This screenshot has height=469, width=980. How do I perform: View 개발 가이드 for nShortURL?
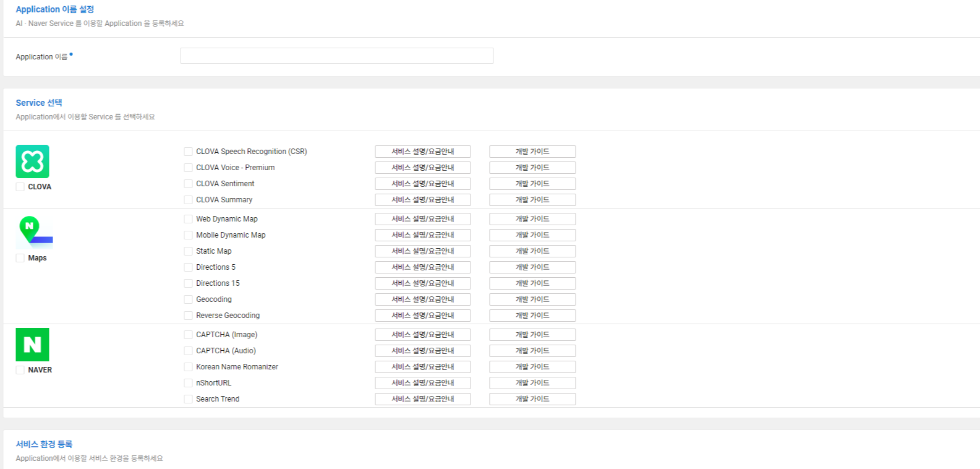pyautogui.click(x=532, y=383)
